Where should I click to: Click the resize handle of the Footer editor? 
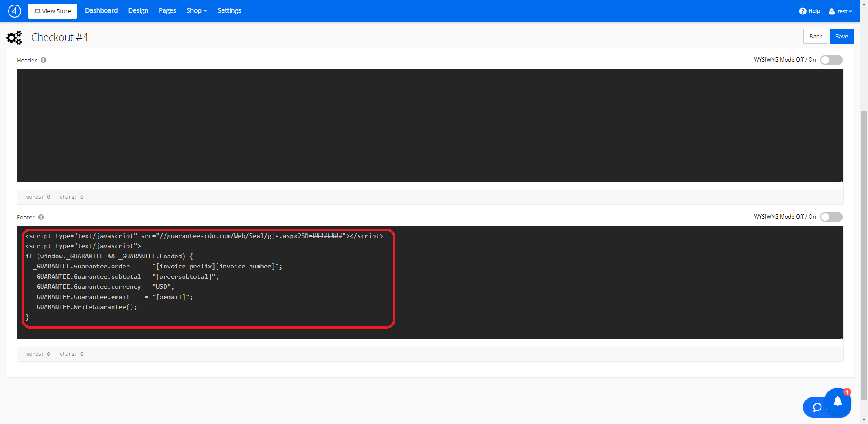[841, 337]
